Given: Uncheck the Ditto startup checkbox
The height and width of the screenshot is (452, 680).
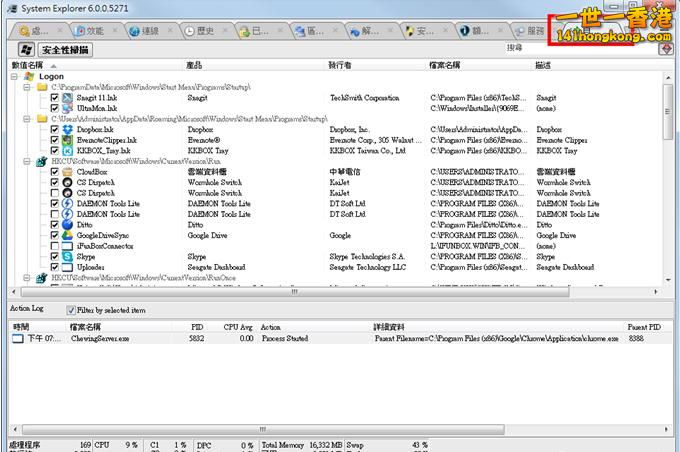Looking at the screenshot, I should [x=55, y=225].
